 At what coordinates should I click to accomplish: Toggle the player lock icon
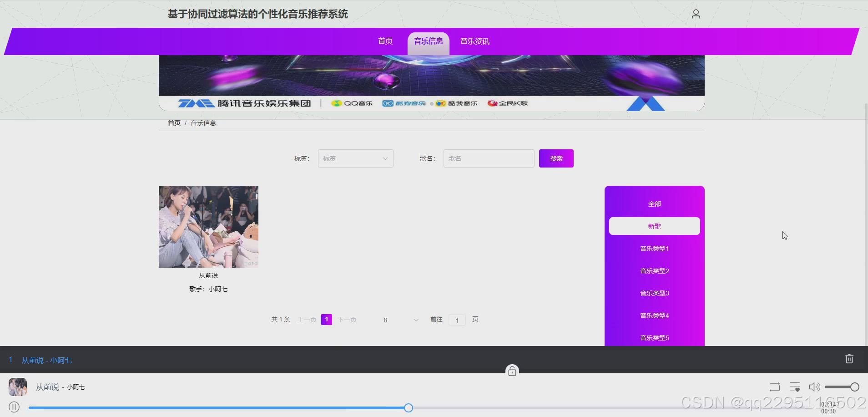[x=512, y=371]
